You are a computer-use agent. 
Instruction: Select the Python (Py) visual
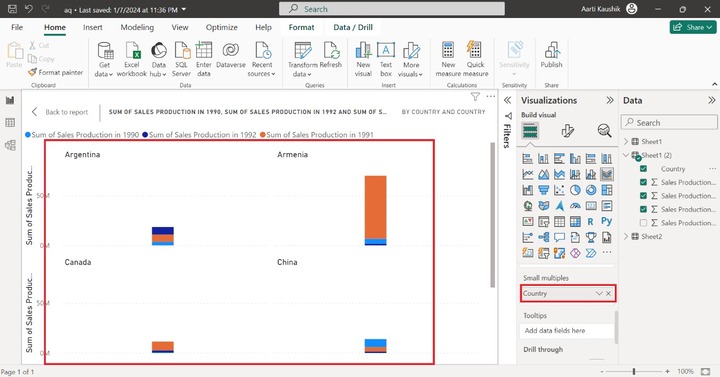pos(607,221)
